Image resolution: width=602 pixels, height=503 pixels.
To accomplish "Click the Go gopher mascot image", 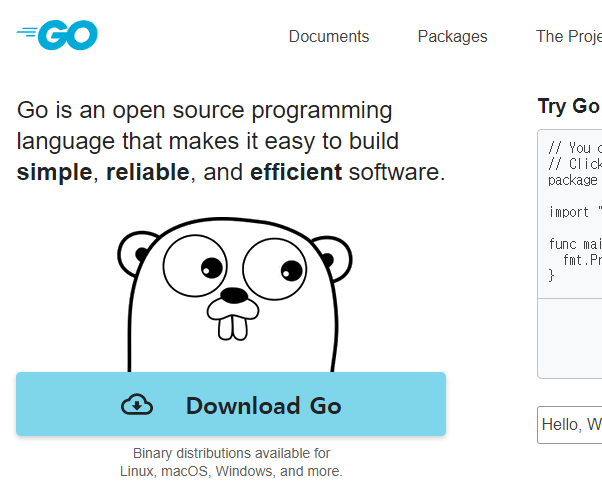I will tap(234, 295).
